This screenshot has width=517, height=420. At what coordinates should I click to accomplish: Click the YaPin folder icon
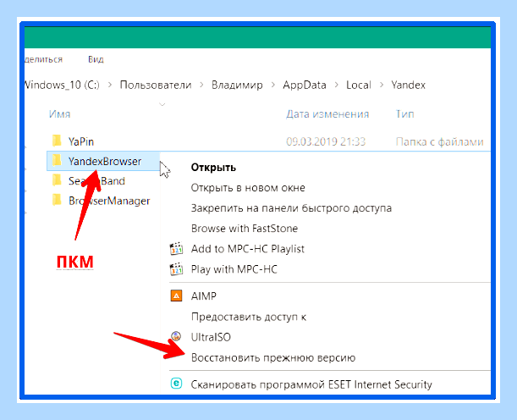pyautogui.click(x=57, y=141)
